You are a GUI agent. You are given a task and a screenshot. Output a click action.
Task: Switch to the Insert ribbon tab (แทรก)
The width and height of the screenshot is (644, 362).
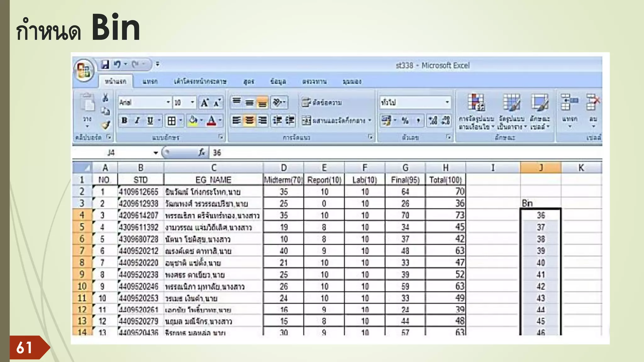coord(150,82)
